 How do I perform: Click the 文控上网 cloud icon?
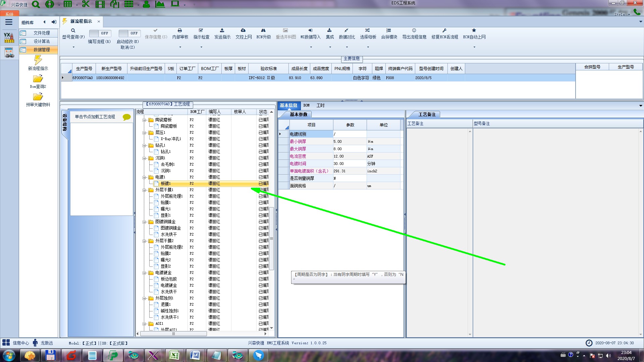point(243,31)
